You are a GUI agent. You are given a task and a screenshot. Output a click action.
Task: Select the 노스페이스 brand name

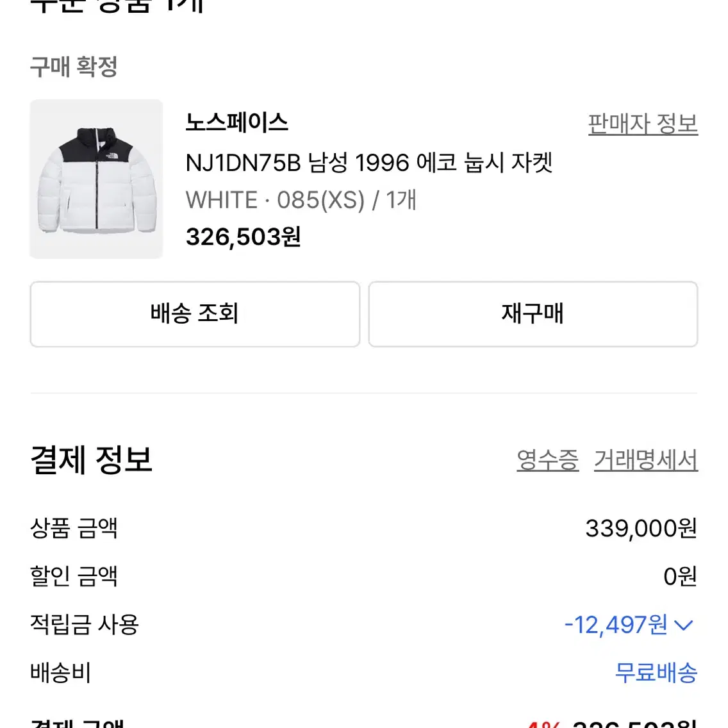[237, 123]
